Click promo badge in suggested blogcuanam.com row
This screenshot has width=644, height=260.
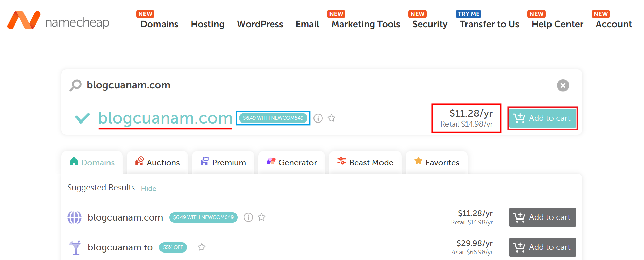(x=203, y=217)
